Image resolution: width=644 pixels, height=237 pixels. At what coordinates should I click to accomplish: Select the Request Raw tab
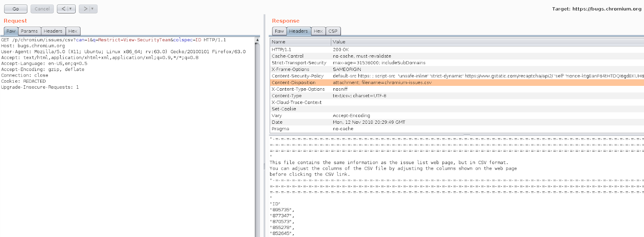(11, 31)
